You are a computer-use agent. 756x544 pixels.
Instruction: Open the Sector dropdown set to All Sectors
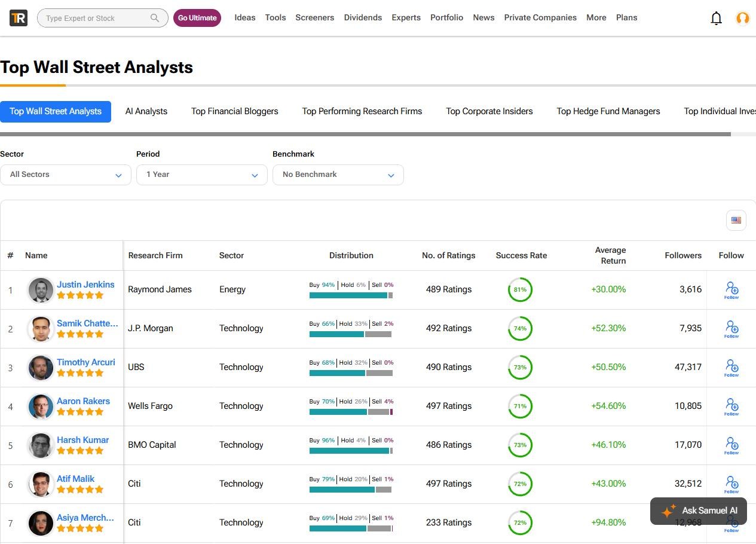[x=66, y=175]
